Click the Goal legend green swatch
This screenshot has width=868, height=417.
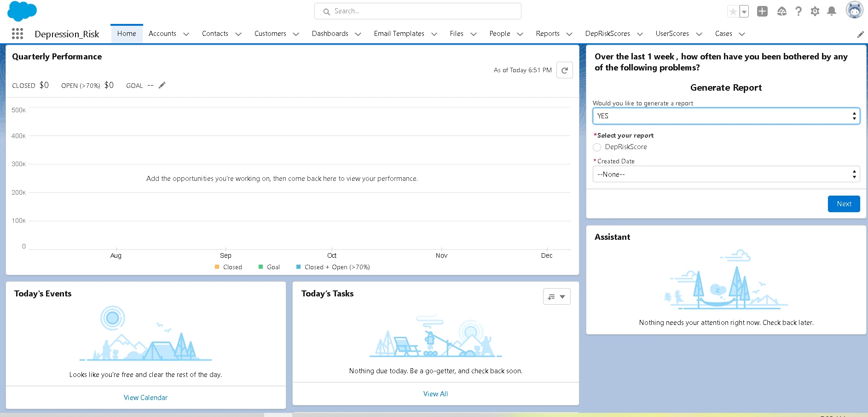261,267
